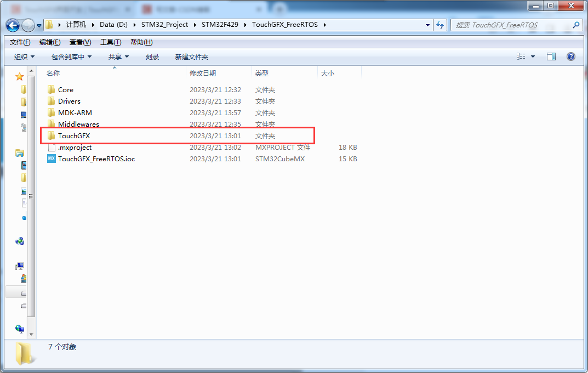
Task: Expand arrow after 计算机 breadcrumb
Action: click(93, 25)
